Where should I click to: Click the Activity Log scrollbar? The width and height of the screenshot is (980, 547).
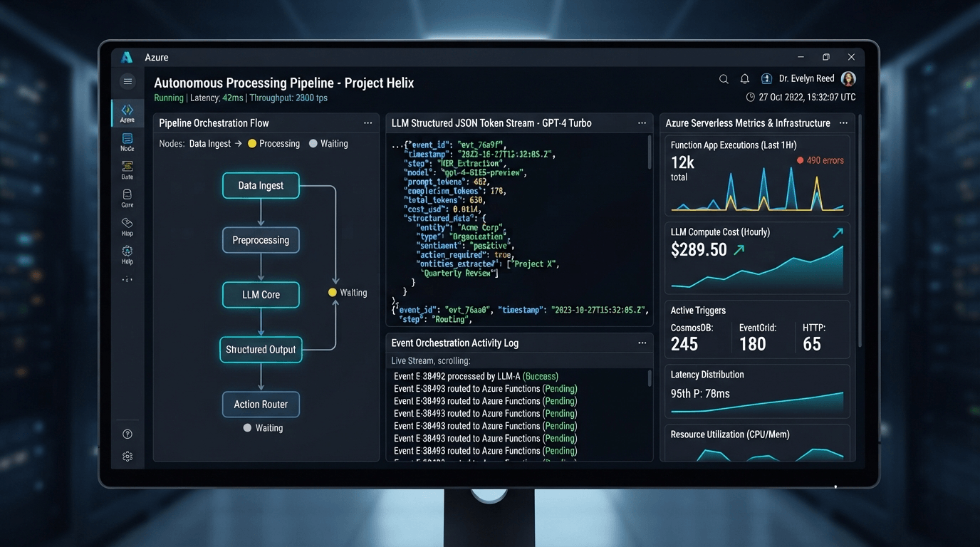click(x=650, y=377)
